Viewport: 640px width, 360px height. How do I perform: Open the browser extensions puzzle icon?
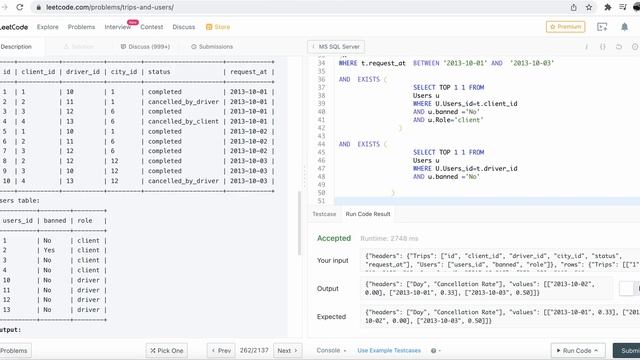coord(608,7)
